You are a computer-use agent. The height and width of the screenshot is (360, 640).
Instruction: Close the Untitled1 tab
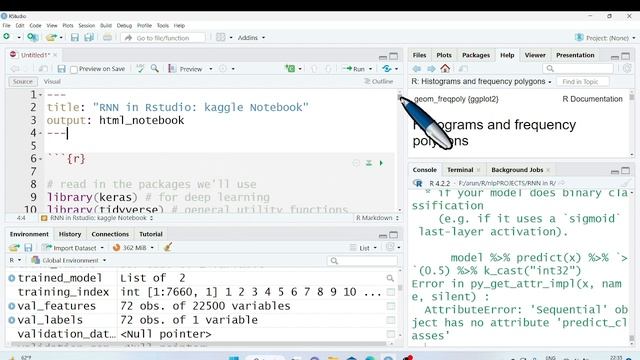tap(55, 55)
